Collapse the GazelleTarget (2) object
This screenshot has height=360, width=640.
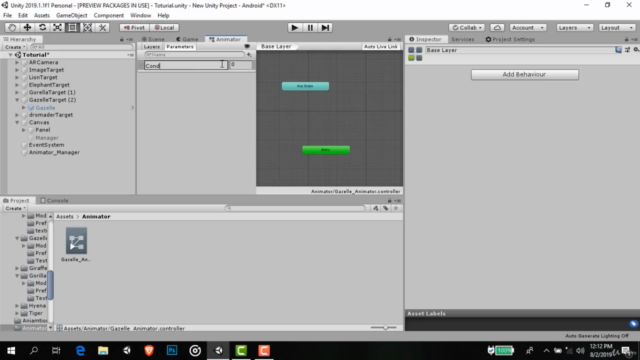click(17, 100)
